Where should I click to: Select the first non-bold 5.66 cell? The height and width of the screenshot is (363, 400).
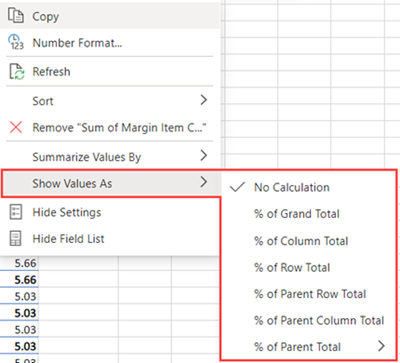click(x=19, y=263)
